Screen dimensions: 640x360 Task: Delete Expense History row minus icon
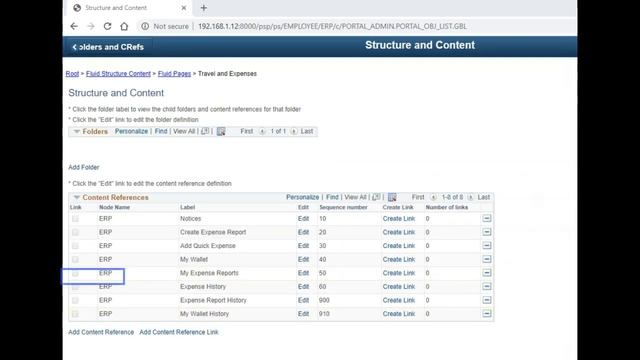(487, 286)
